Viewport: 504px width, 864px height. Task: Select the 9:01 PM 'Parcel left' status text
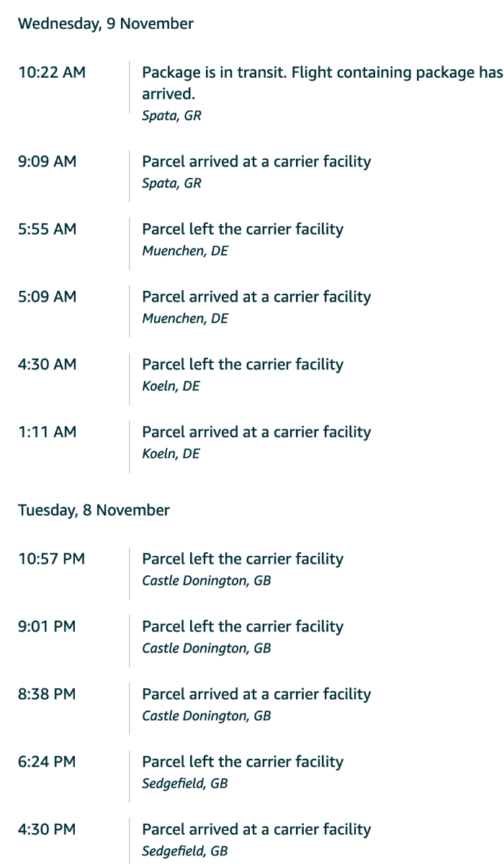243,626
